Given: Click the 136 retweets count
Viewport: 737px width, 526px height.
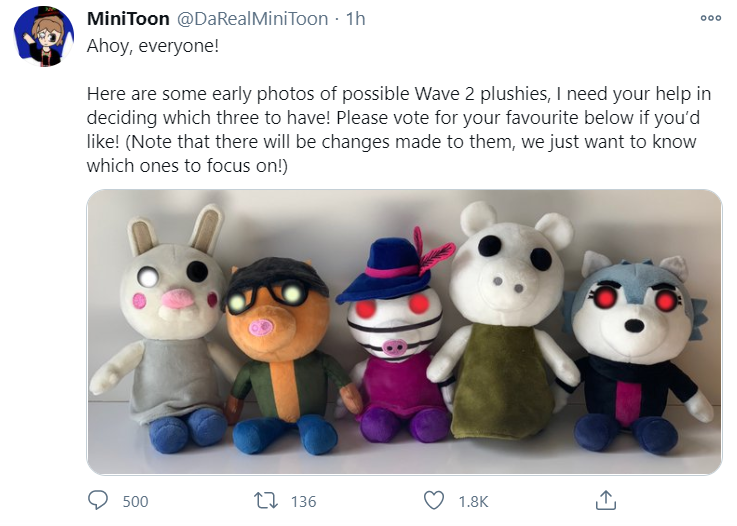Looking at the screenshot, I should [x=303, y=502].
